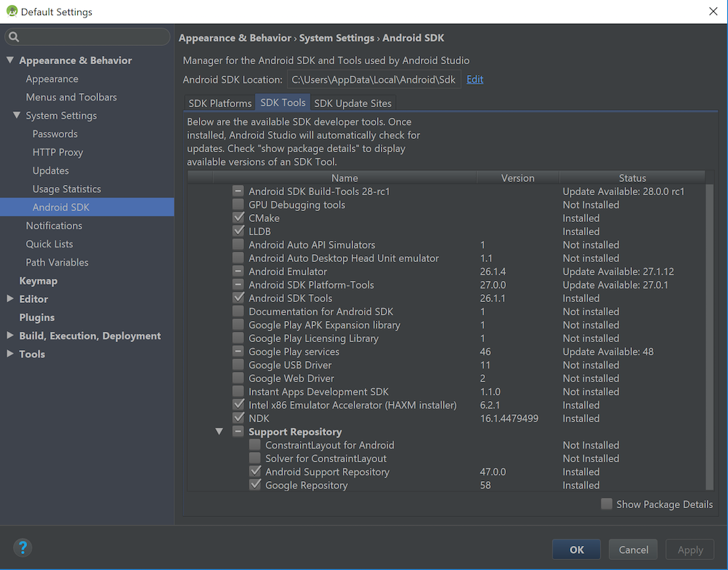
Task: Click the help question mark icon
Action: coord(23,548)
